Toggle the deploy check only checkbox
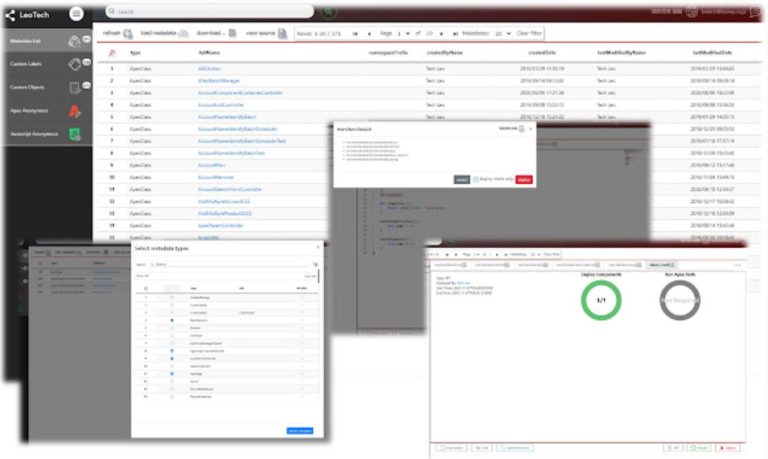The width and height of the screenshot is (768, 459). [477, 179]
